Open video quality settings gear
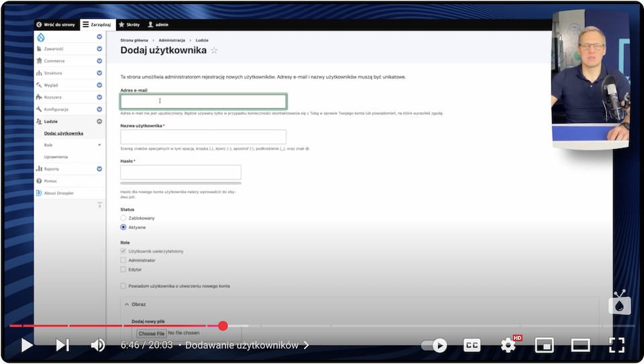This screenshot has width=644, height=364. [508, 345]
